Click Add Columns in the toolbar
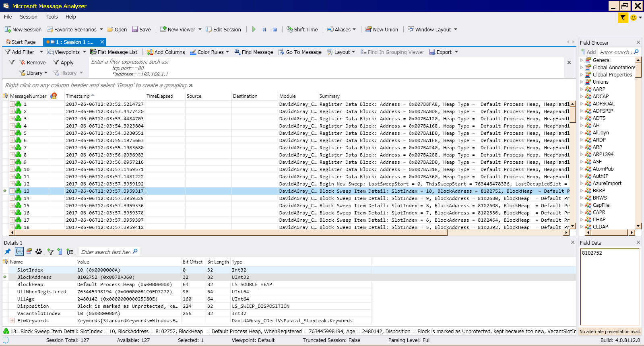 coord(166,52)
